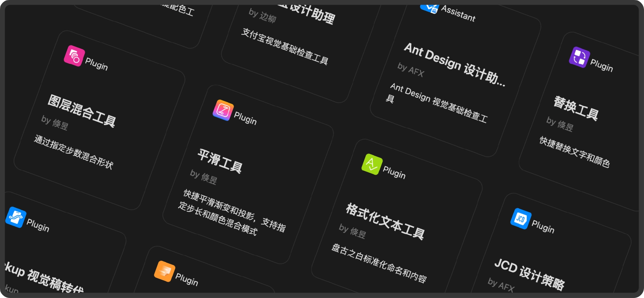Open the 图层混合工具 card title
The image size is (644, 298).
(x=82, y=111)
